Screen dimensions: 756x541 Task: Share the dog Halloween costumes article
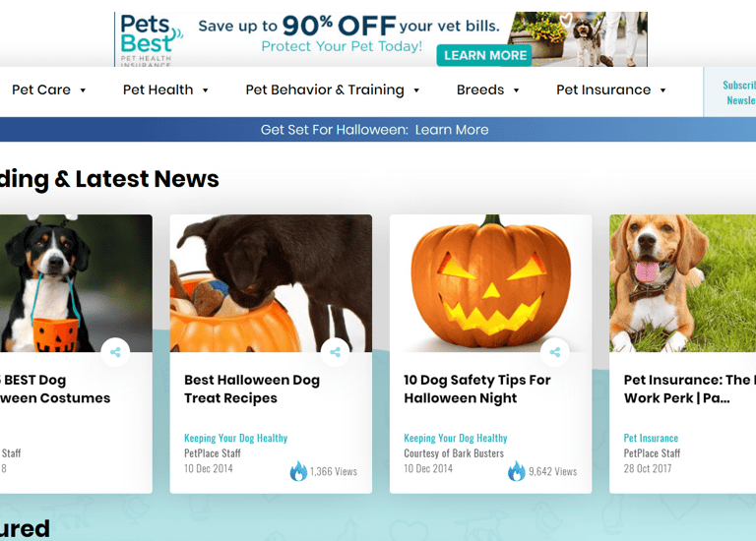tap(115, 352)
